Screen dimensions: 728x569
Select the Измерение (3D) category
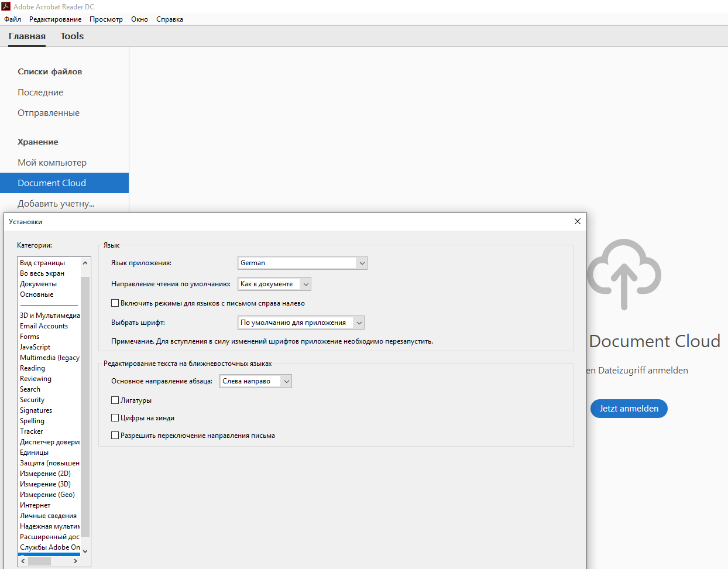tap(46, 484)
